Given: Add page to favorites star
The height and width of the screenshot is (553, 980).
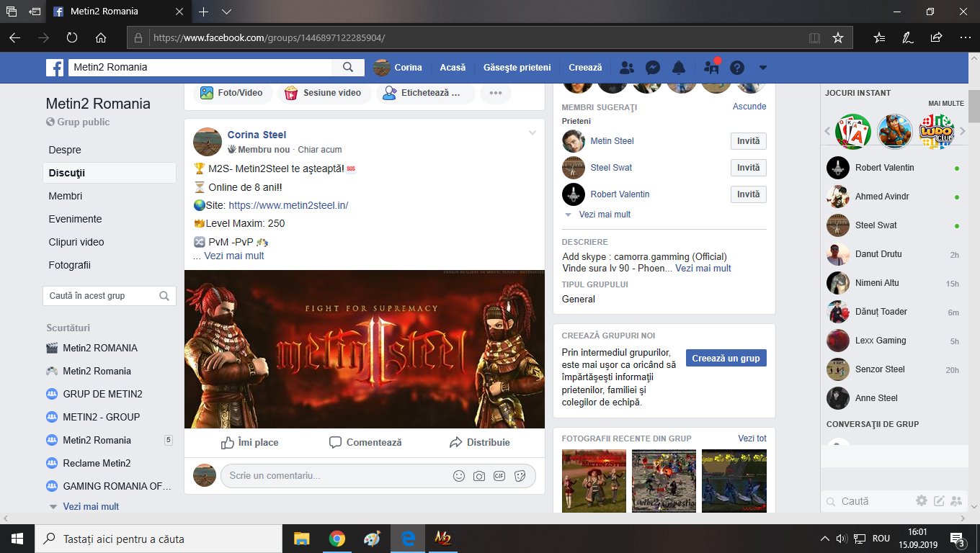Looking at the screenshot, I should click(x=837, y=37).
